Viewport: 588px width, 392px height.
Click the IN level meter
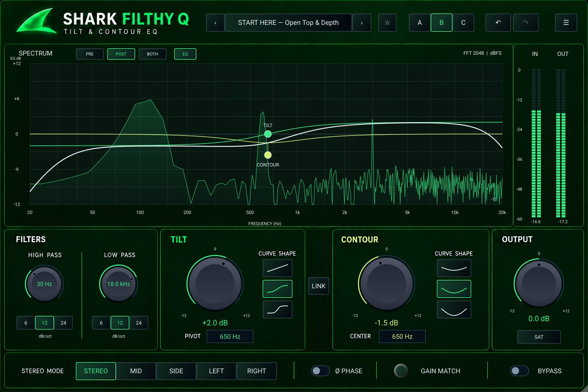536,143
